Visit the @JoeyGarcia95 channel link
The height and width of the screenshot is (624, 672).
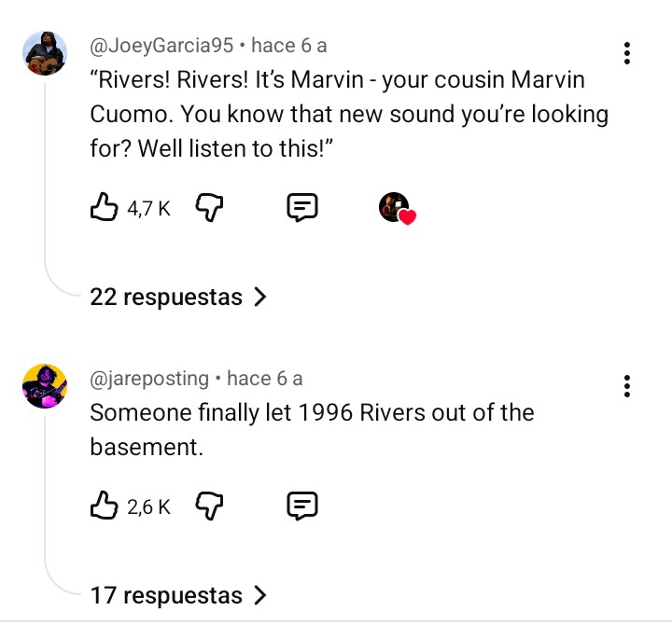coord(161,45)
